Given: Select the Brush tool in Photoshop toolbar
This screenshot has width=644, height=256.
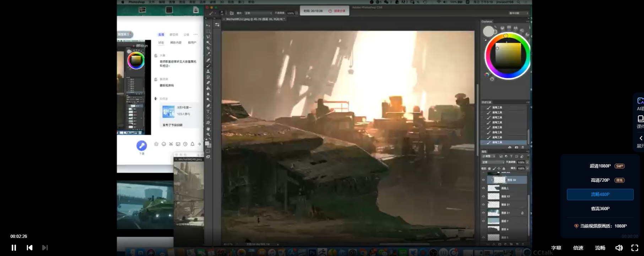Looking at the screenshot, I should (x=209, y=65).
